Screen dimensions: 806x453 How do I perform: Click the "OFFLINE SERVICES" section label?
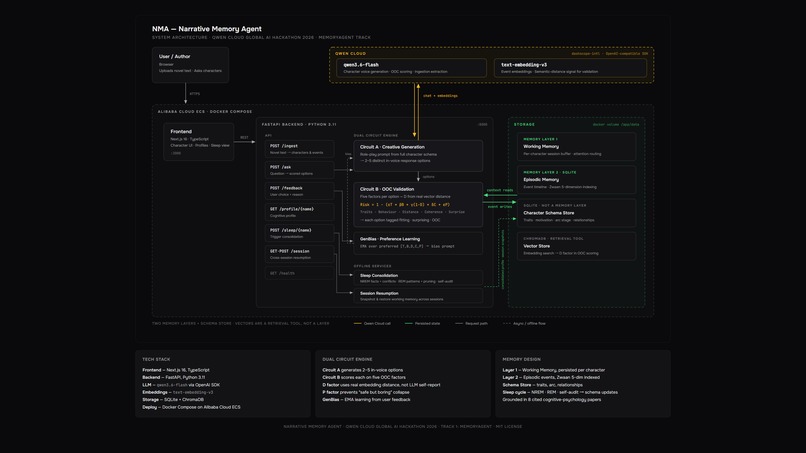(x=372, y=266)
